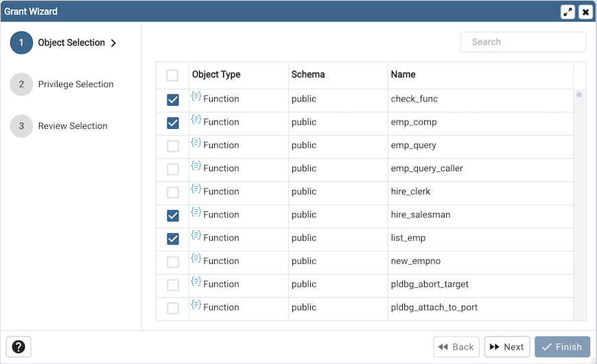Click the function icon in emp_query row
This screenshot has width=597, height=364.
click(x=196, y=144)
